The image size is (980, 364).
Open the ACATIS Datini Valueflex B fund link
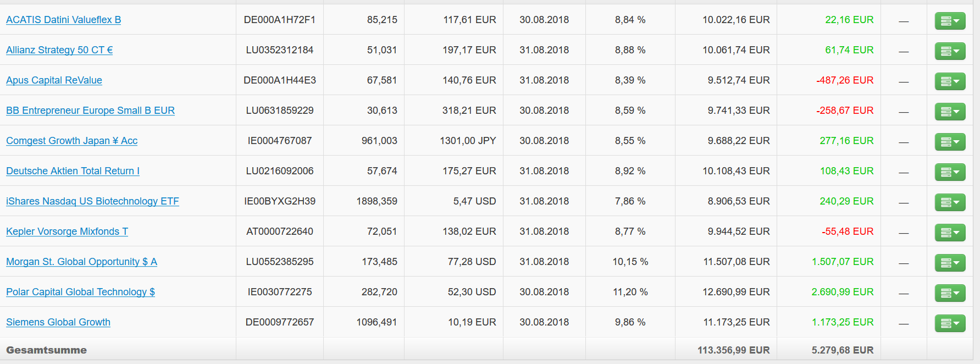coord(63,20)
